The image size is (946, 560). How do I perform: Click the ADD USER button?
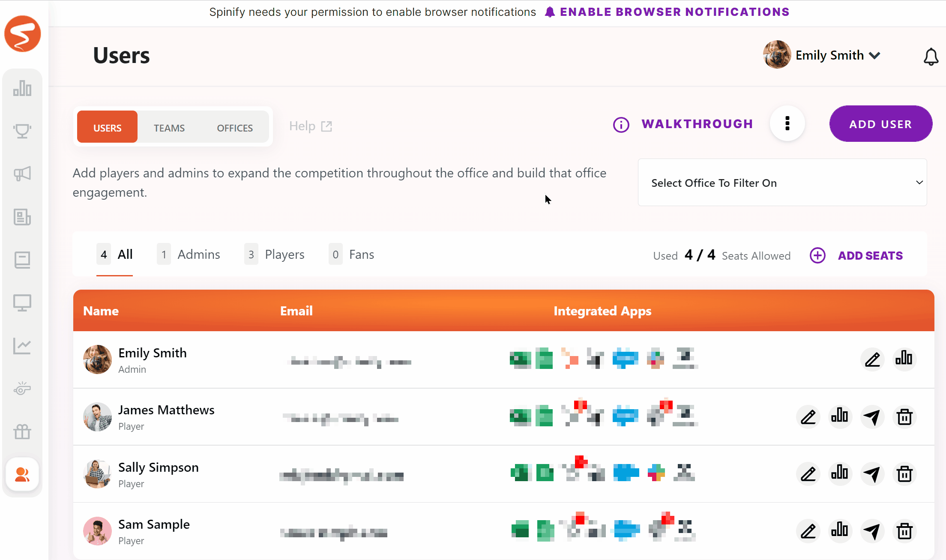pyautogui.click(x=881, y=123)
